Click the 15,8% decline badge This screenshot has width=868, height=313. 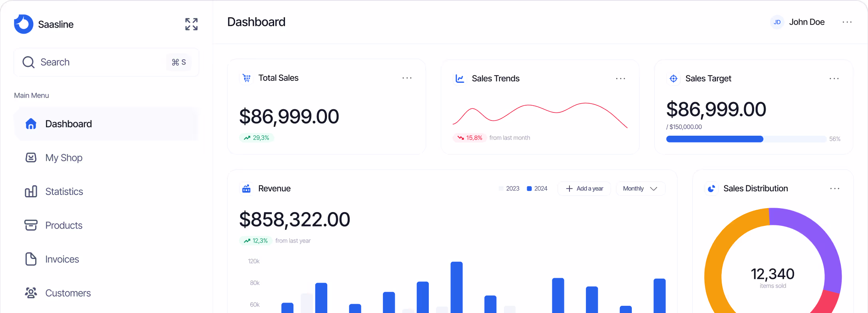click(x=470, y=138)
